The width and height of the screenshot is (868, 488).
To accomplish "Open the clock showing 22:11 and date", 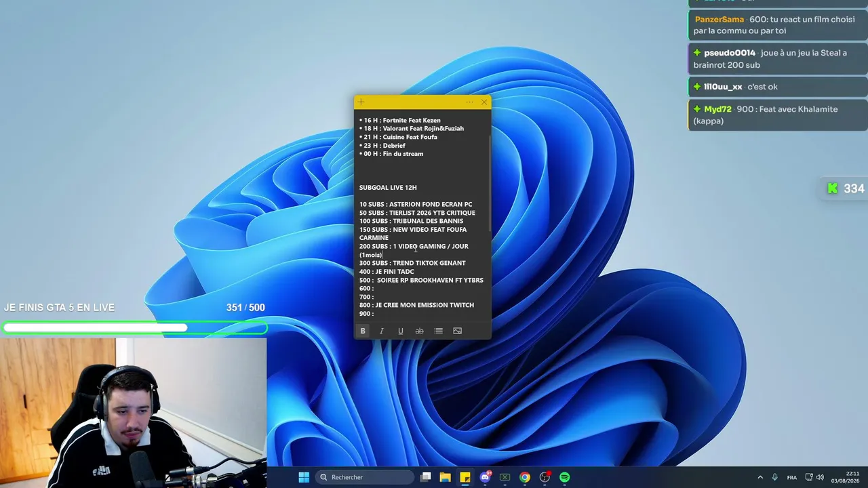I will 845,477.
